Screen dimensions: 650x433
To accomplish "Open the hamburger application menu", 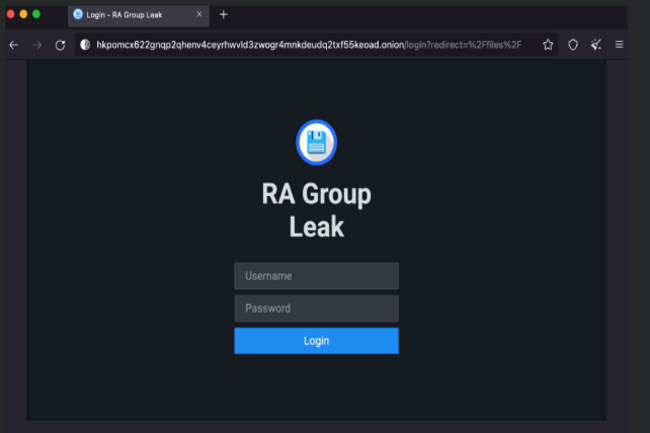I will pyautogui.click(x=619, y=45).
